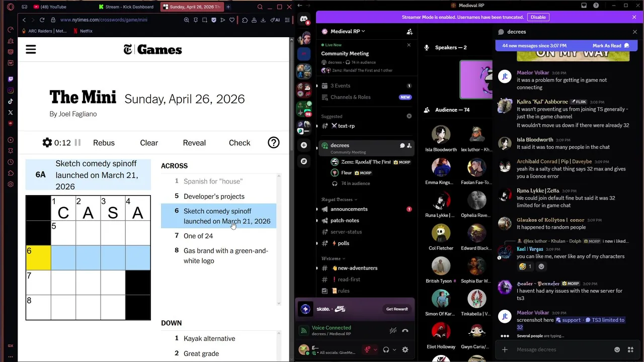This screenshot has height=362, width=644.
Task: Open the Discord direct messages home icon
Action: [x=304, y=20]
